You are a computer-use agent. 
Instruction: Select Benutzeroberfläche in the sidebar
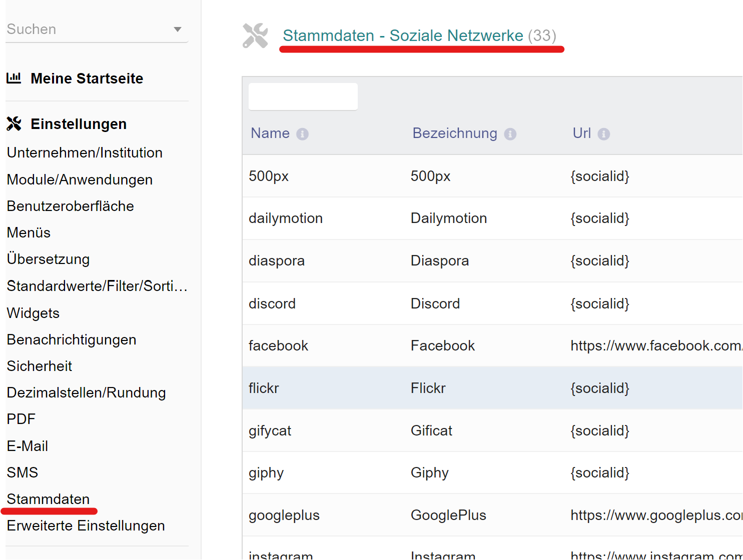pyautogui.click(x=70, y=206)
